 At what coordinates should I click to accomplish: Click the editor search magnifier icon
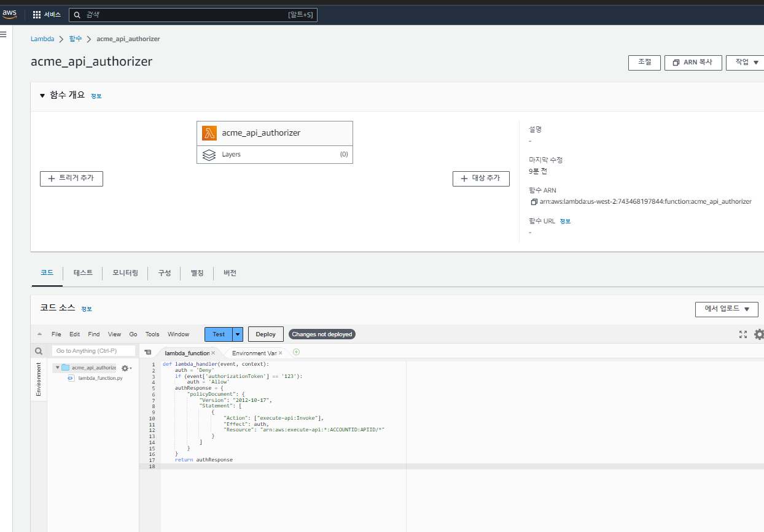coord(39,352)
